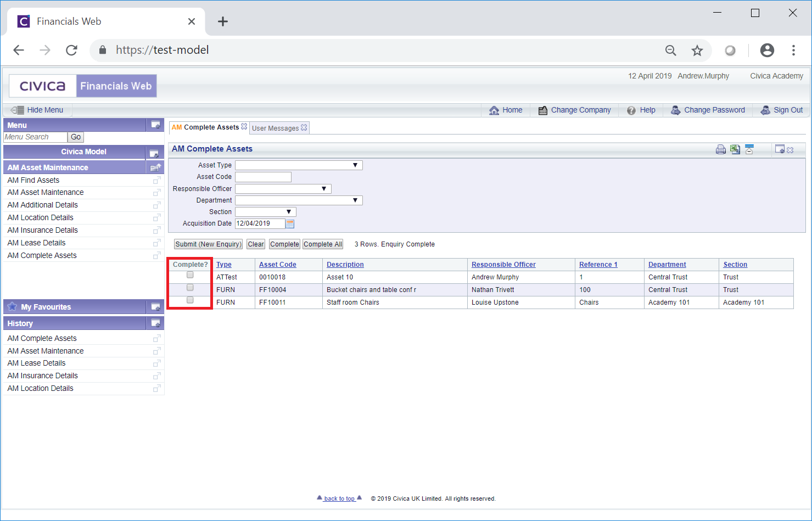Click new window icon beside menu AM Lease Details

click(157, 243)
